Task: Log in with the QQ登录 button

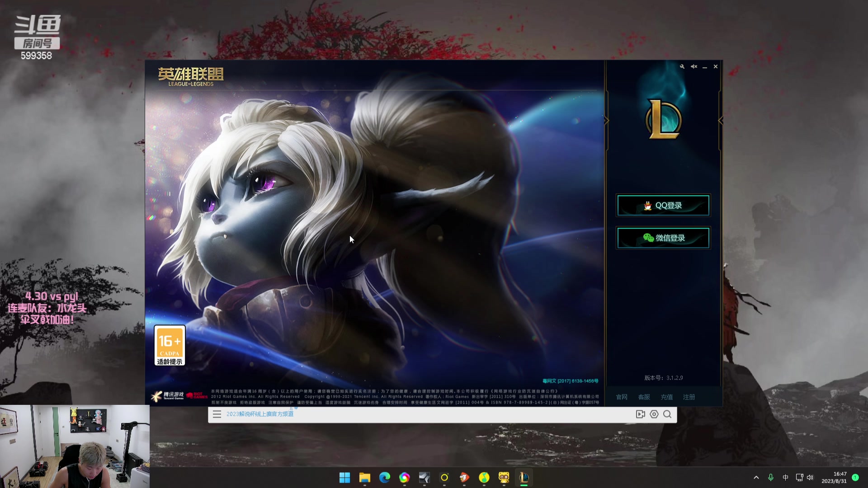Action: pos(663,206)
